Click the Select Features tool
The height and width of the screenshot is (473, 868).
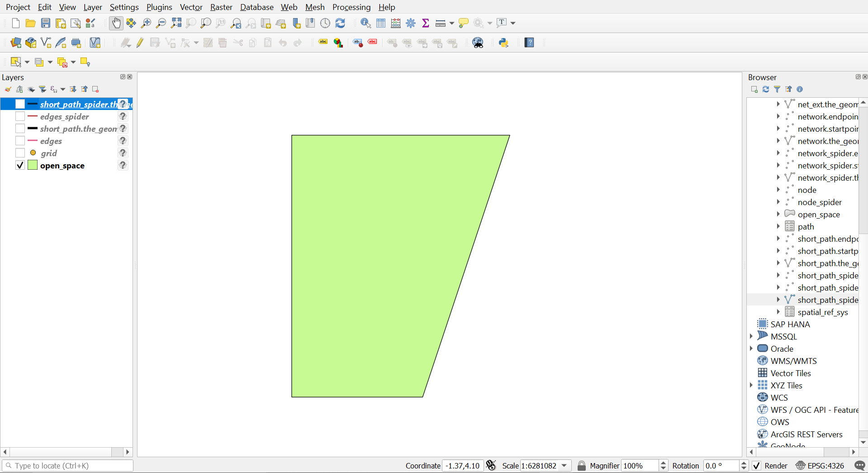pos(16,62)
